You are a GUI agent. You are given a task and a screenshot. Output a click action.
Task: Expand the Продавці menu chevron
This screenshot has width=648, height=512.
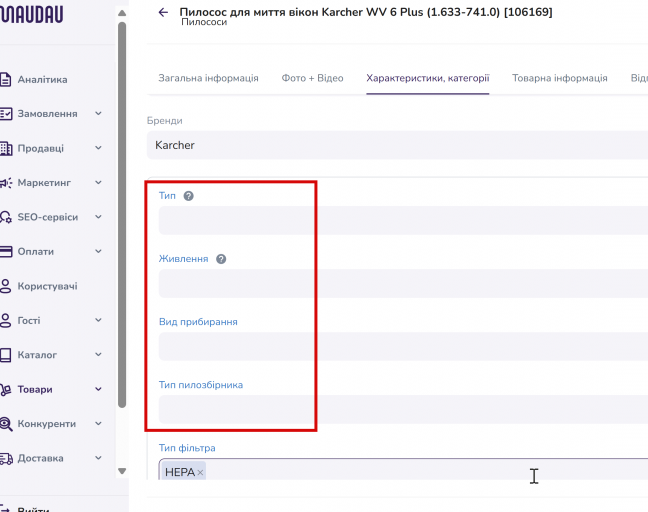coord(98,148)
